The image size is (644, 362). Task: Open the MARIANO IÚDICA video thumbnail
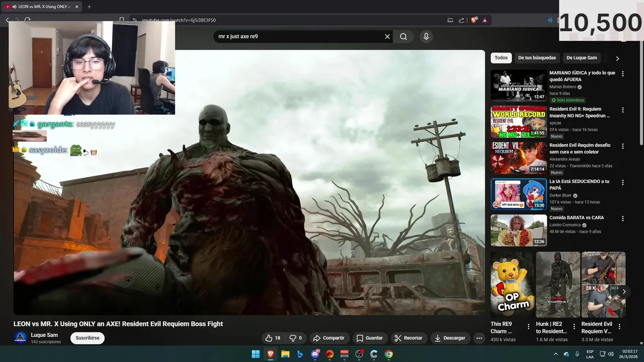point(519,85)
